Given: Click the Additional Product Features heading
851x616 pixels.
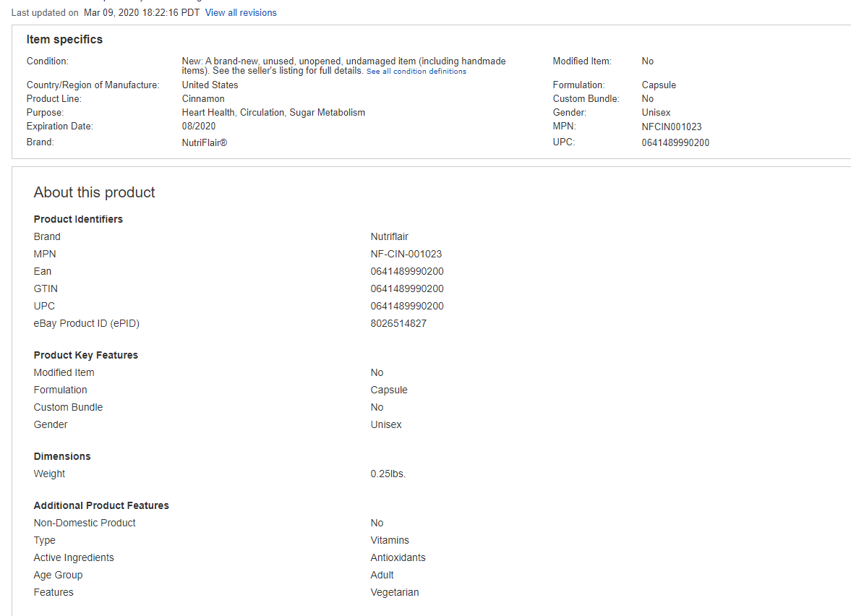Looking at the screenshot, I should pyautogui.click(x=101, y=505).
